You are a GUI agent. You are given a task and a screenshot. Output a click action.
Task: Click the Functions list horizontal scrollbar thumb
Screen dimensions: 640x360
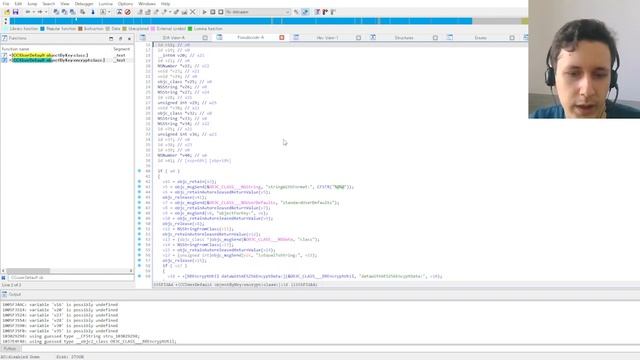pos(28,271)
